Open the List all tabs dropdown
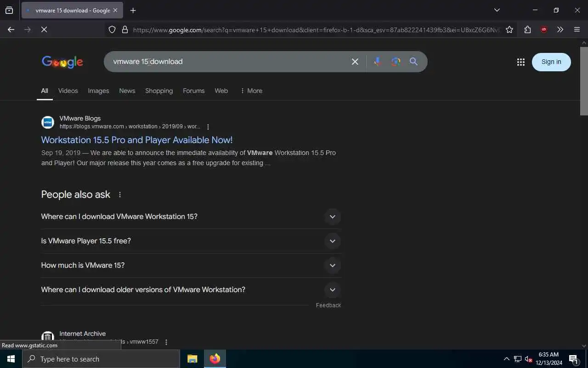This screenshot has width=588, height=368. pyautogui.click(x=497, y=10)
